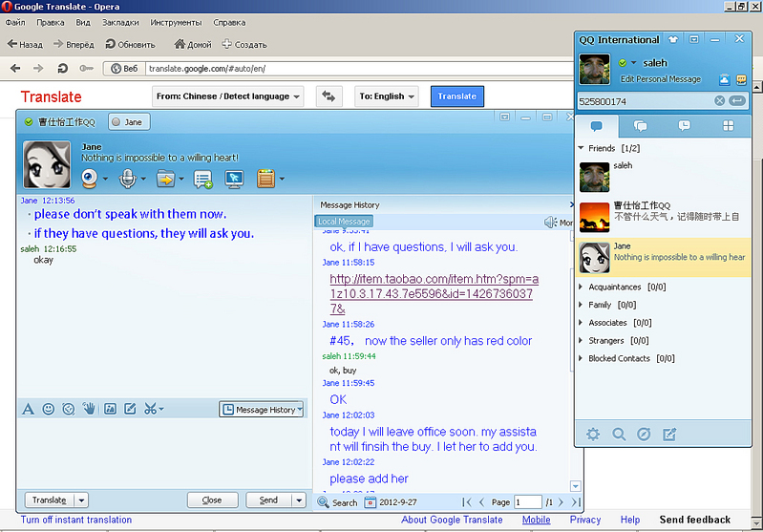Expand the Associates group
The width and height of the screenshot is (763, 532).
581,322
